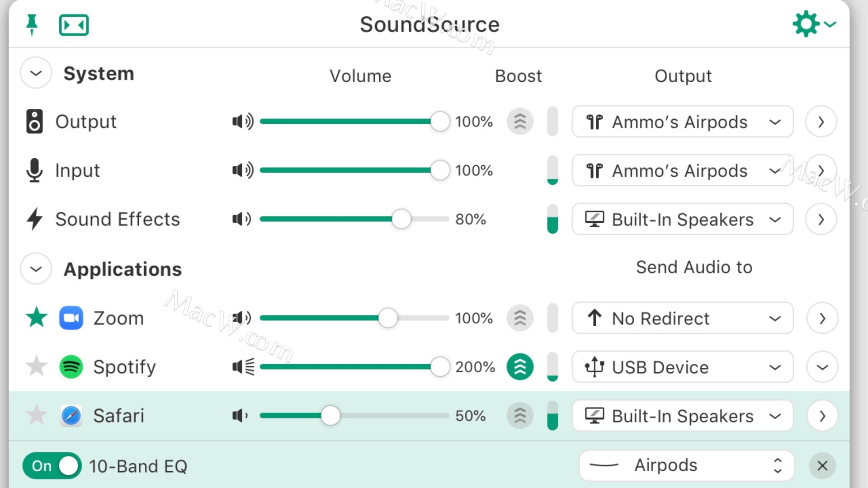Click Safari's volume slider

pyautogui.click(x=354, y=415)
